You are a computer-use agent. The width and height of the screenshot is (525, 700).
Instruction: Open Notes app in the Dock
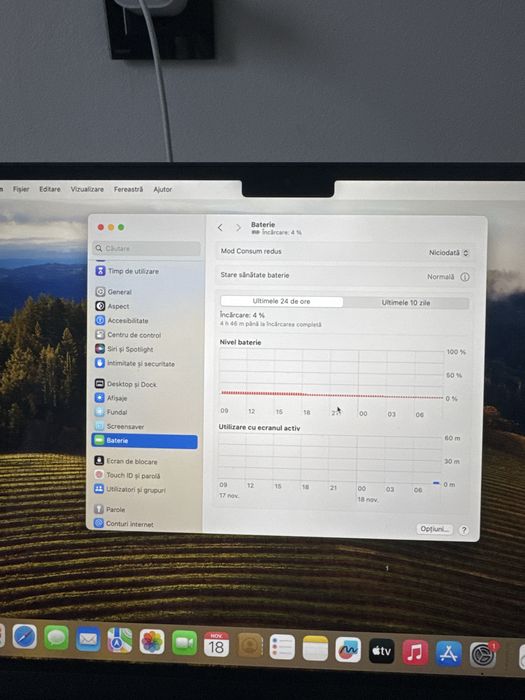[x=315, y=648]
